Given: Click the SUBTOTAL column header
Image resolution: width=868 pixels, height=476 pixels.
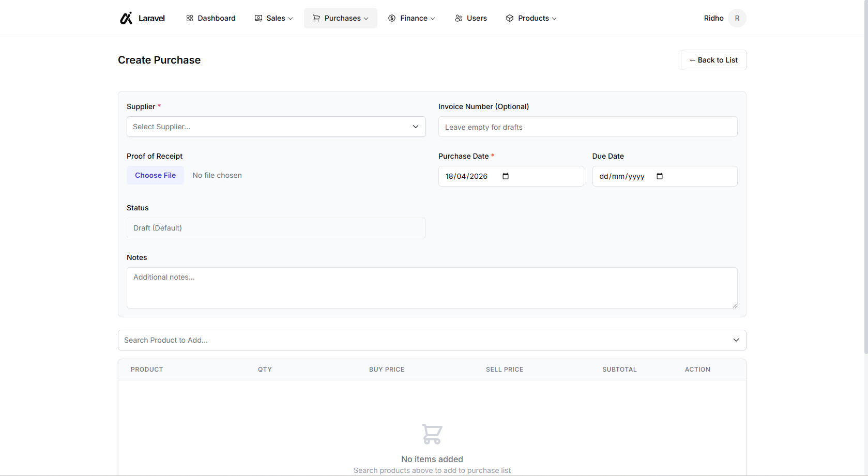Looking at the screenshot, I should pos(619,370).
